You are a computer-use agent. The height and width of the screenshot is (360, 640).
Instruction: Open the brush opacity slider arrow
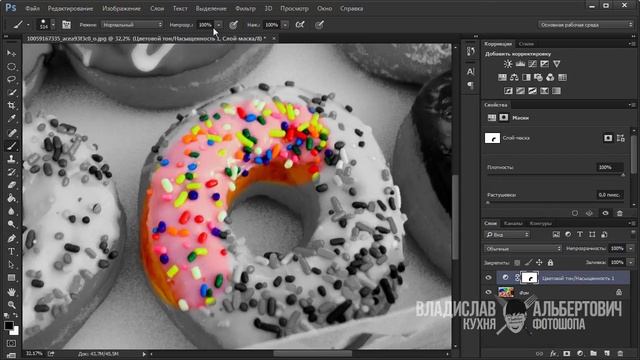[219, 25]
